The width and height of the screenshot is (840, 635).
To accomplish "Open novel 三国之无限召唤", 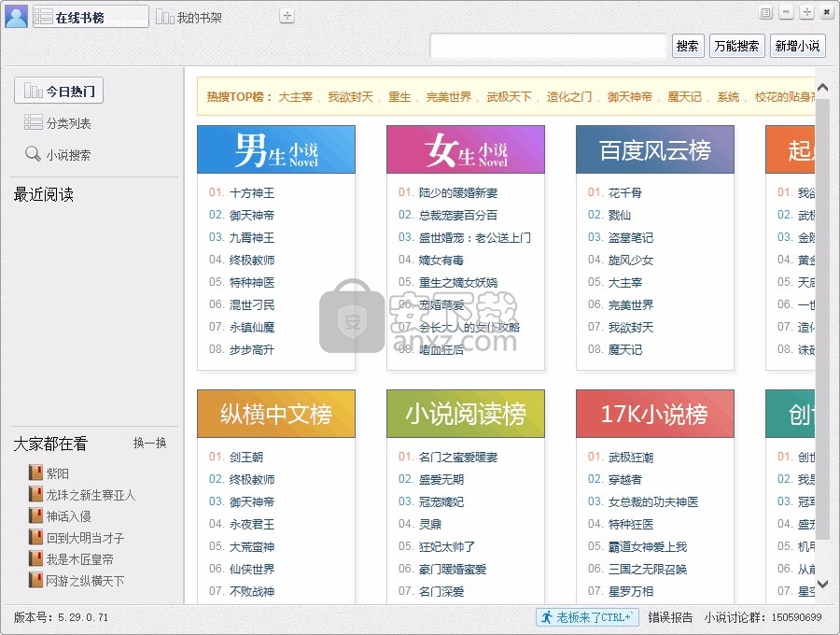I will coord(647,569).
